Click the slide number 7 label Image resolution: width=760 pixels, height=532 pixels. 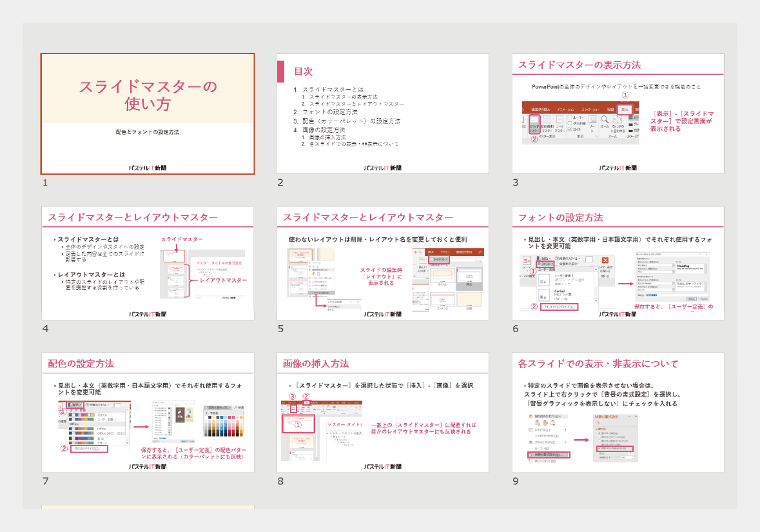pos(46,481)
